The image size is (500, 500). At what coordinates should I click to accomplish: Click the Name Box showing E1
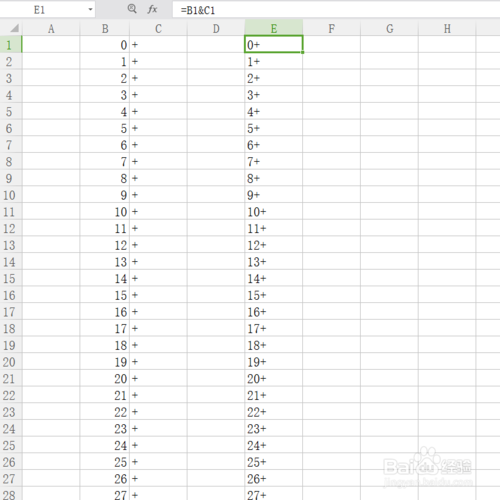tap(47, 10)
